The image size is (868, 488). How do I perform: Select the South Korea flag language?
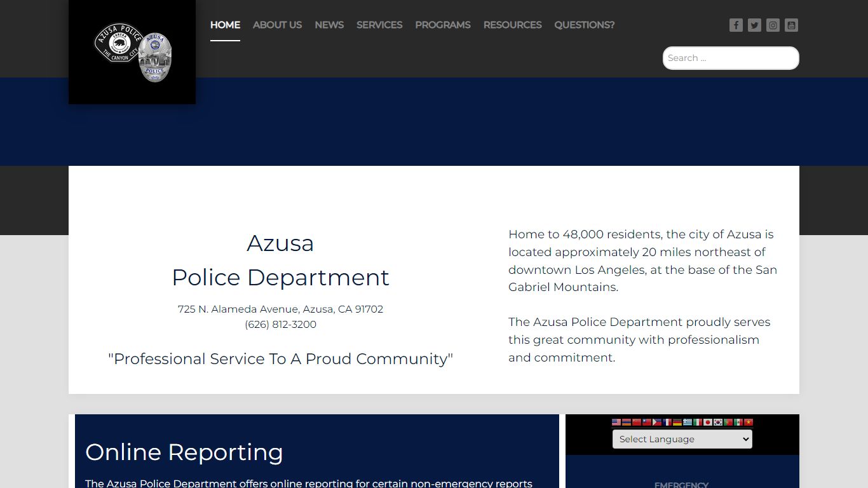[718, 422]
